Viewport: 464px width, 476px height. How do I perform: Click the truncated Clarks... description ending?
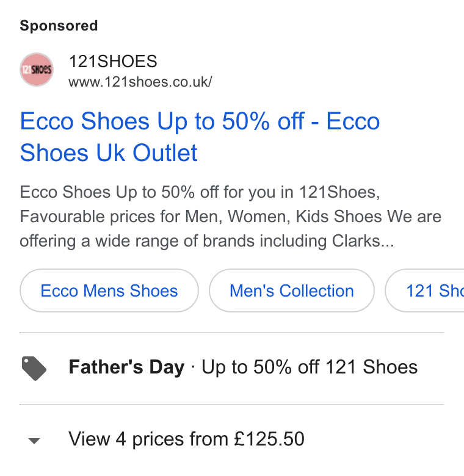point(363,241)
